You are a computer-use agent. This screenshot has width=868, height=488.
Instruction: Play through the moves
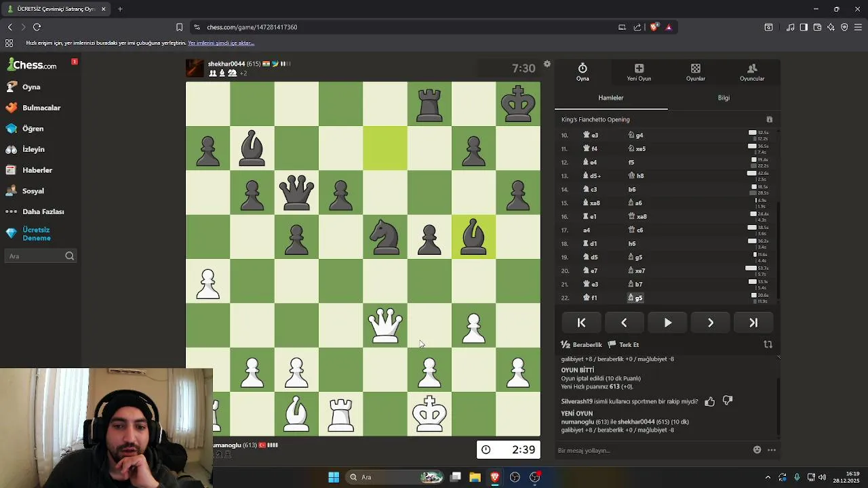tap(667, 323)
